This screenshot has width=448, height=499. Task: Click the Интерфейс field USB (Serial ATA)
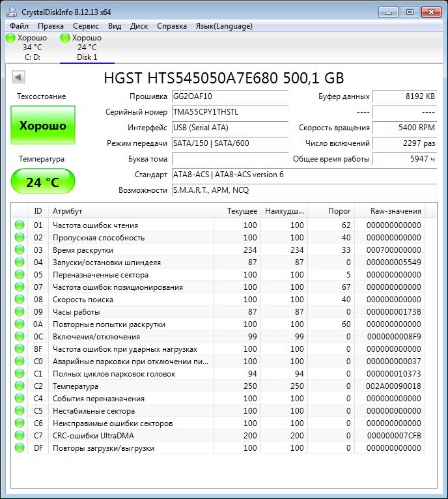pos(230,128)
